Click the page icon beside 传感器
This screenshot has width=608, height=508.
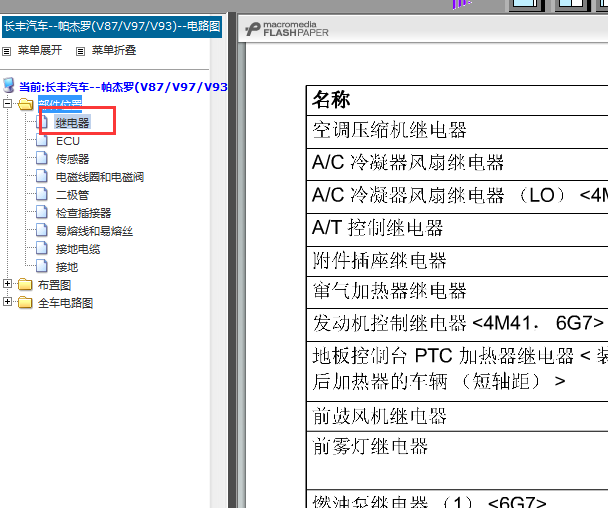pyautogui.click(x=42, y=158)
